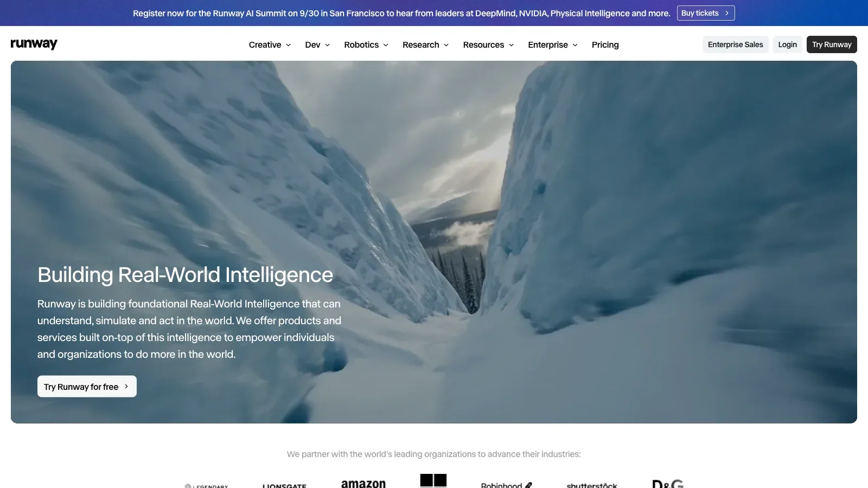Expand the Creative dropdown menu
The width and height of the screenshot is (868, 488).
[x=270, y=44]
